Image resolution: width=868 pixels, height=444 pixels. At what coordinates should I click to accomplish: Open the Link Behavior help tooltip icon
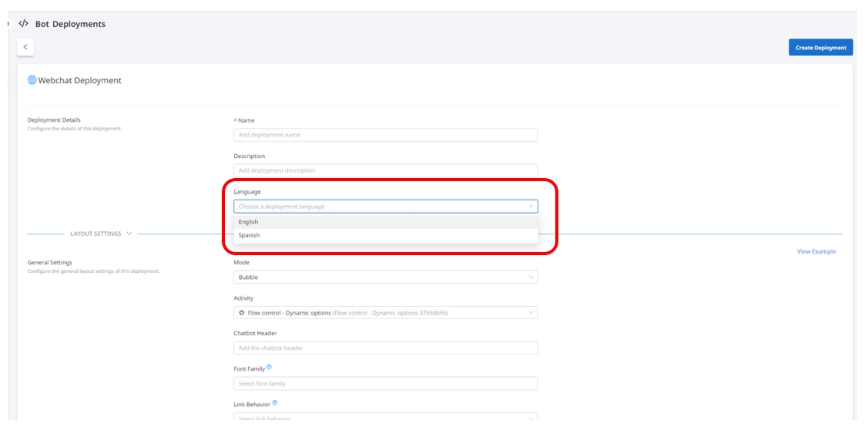275,403
